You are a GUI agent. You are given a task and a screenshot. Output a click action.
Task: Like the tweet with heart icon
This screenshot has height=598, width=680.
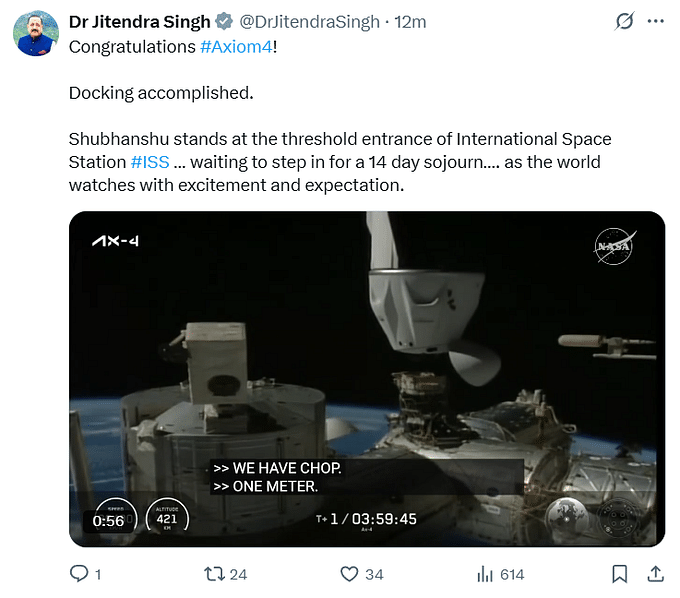pyautogui.click(x=349, y=574)
